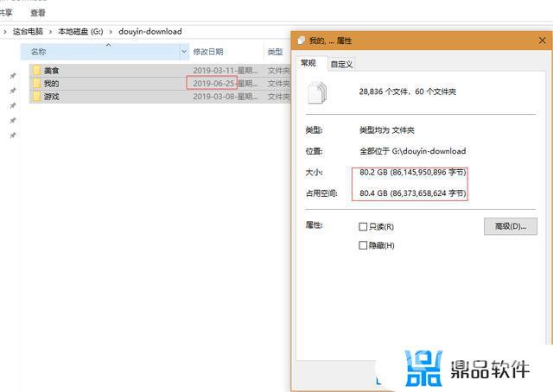The width and height of the screenshot is (553, 392).
Task: Open the 名称 column filter dropdown
Action: (x=184, y=52)
